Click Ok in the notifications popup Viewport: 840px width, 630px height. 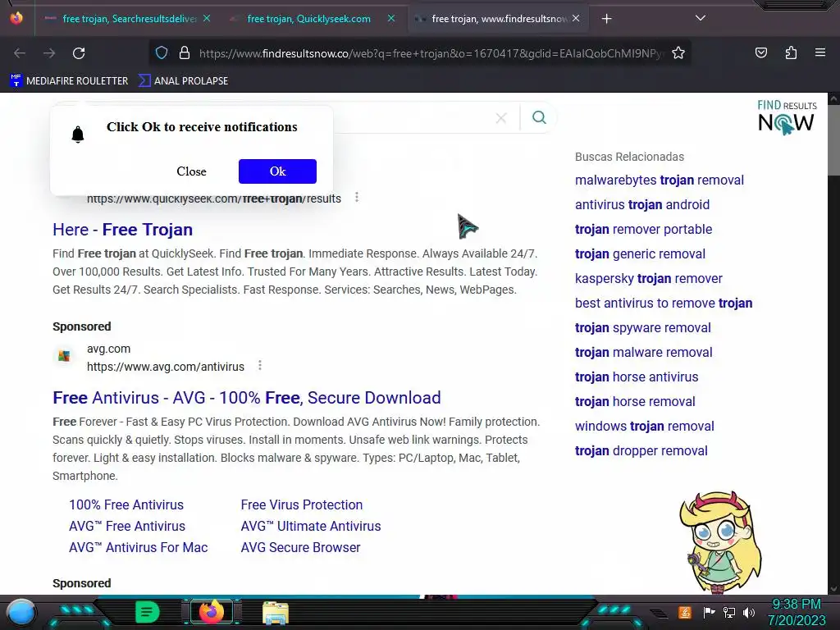click(277, 171)
